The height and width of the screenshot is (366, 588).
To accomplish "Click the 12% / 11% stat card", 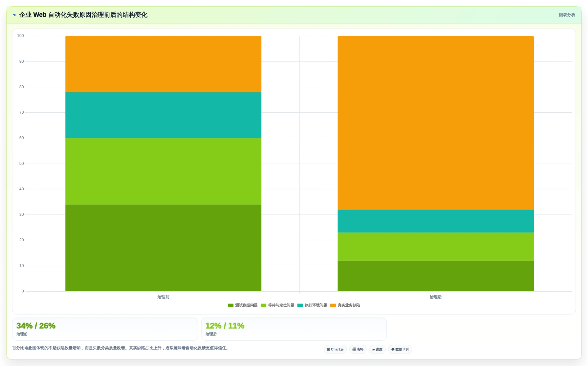I will 294,329.
